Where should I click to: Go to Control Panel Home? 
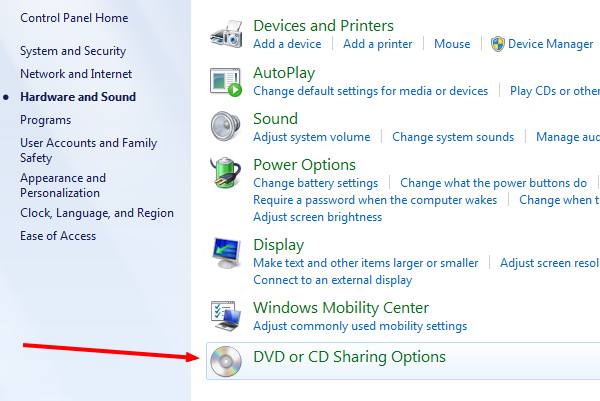[x=74, y=18]
